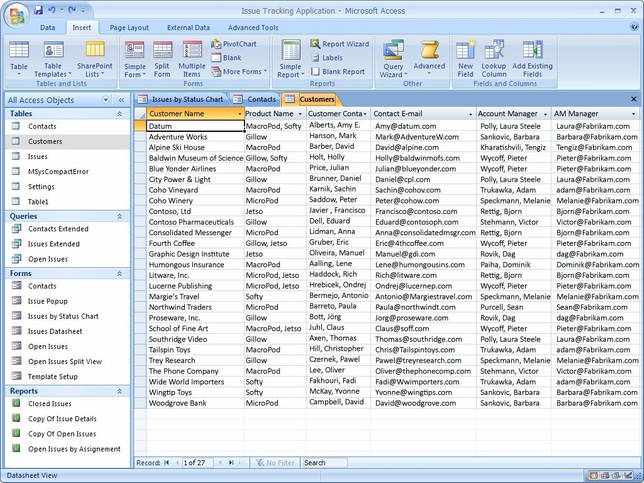
Task: Open Contact E-mail column dropdown arrow
Action: tap(471, 114)
